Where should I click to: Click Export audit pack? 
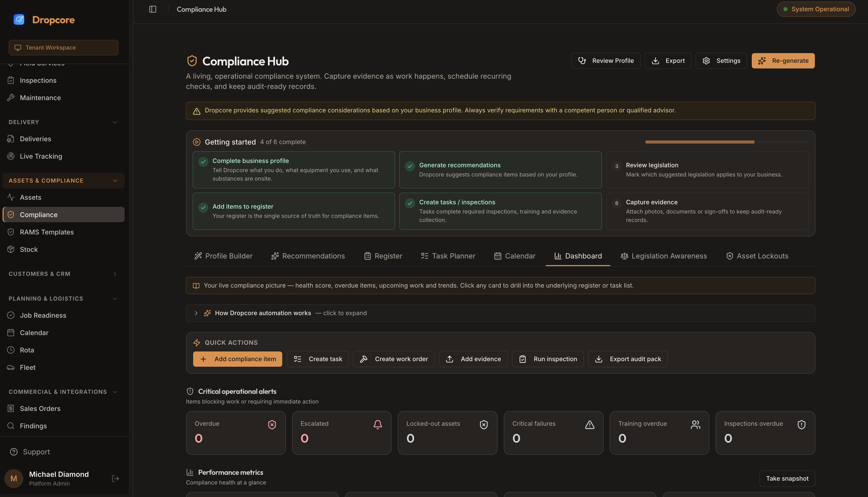pos(628,359)
